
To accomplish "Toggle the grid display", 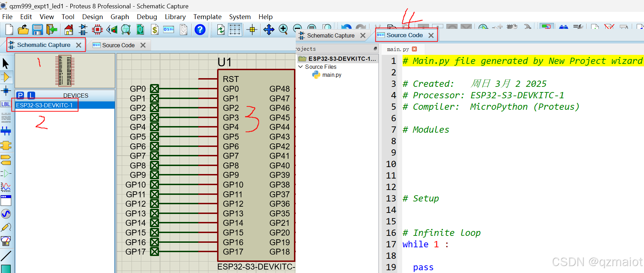I will coord(235,30).
